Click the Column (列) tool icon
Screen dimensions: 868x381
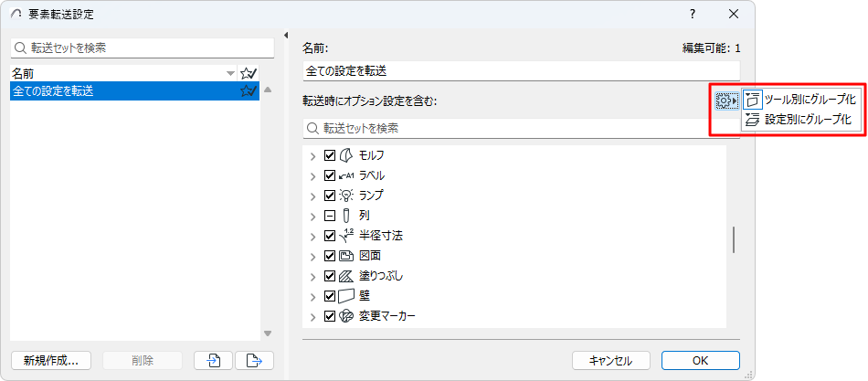point(345,216)
